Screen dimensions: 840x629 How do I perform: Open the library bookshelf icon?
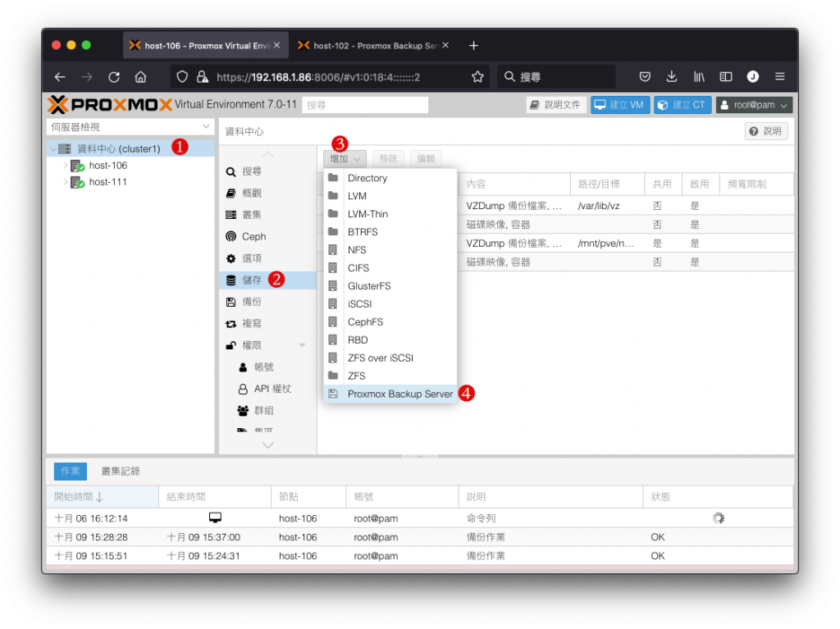click(699, 77)
